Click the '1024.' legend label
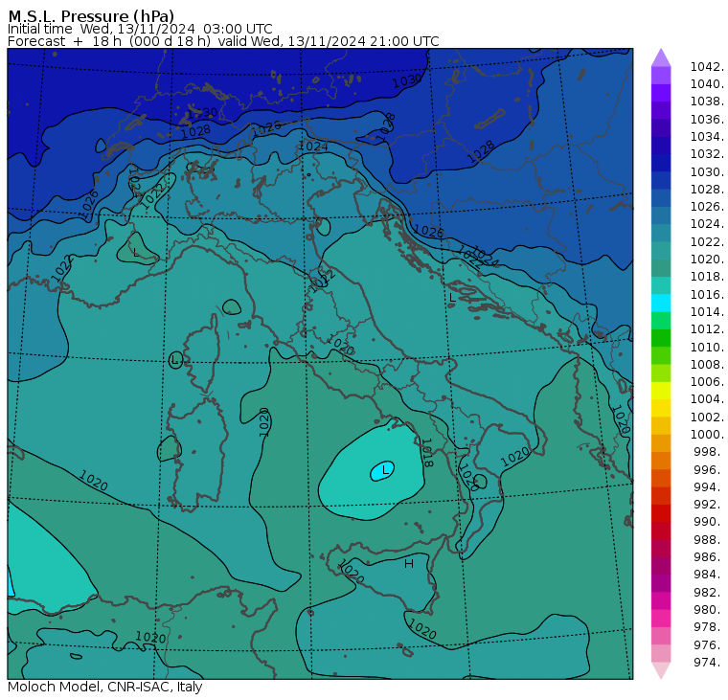 [707, 224]
